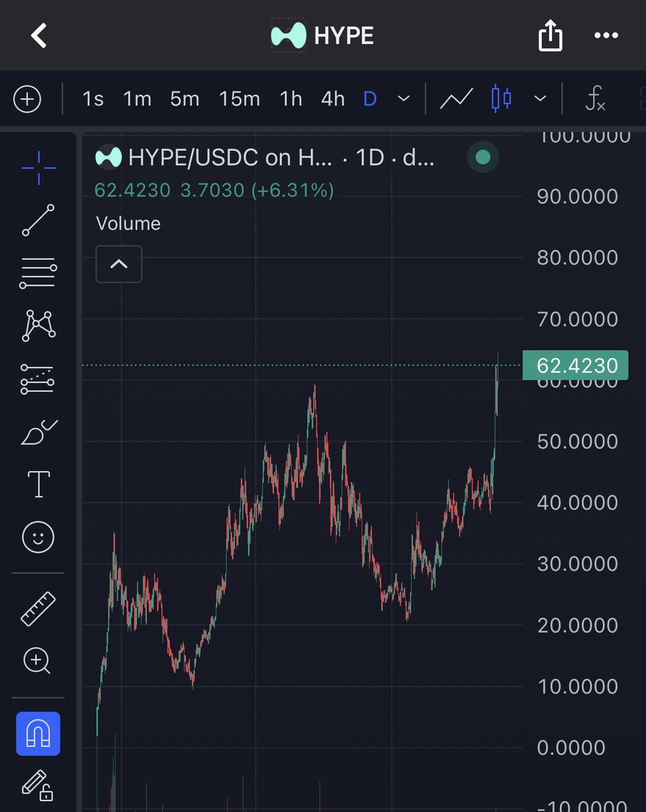Select the ruler measure tool

39,608
